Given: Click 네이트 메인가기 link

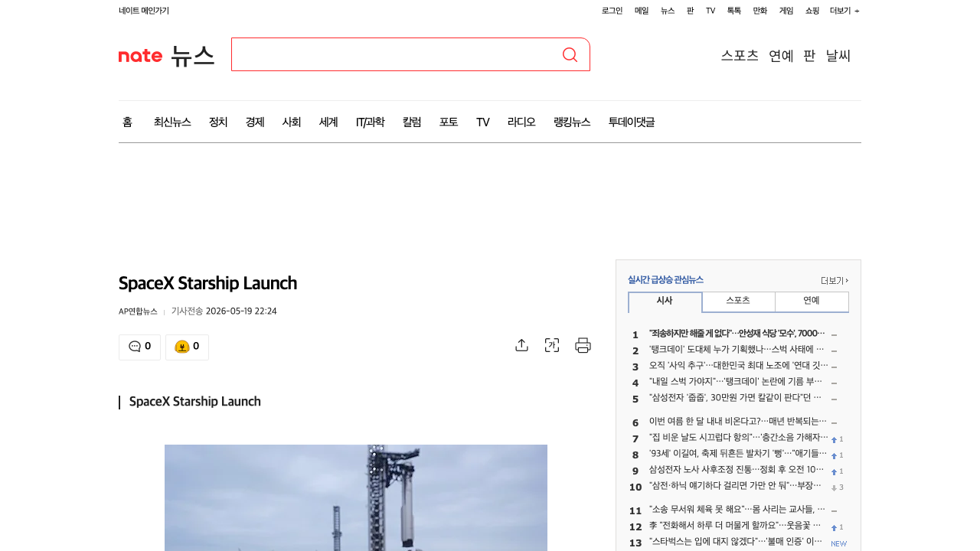Looking at the screenshot, I should pyautogui.click(x=144, y=11).
